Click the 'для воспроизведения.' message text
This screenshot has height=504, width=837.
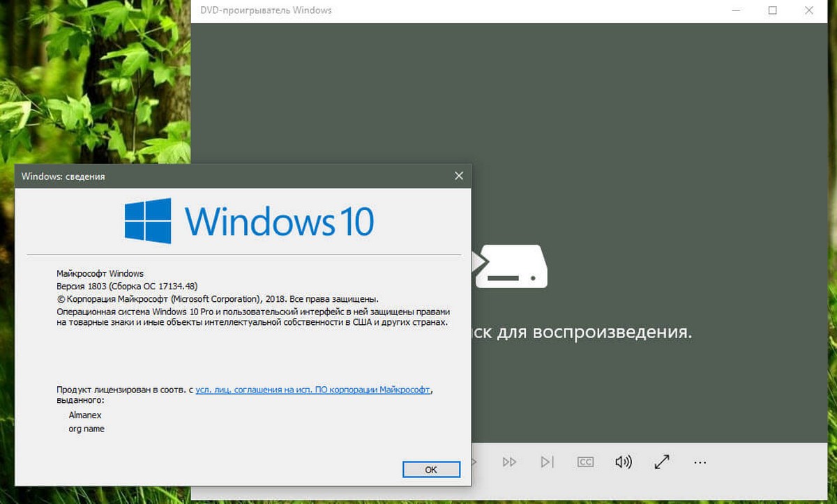tap(595, 333)
